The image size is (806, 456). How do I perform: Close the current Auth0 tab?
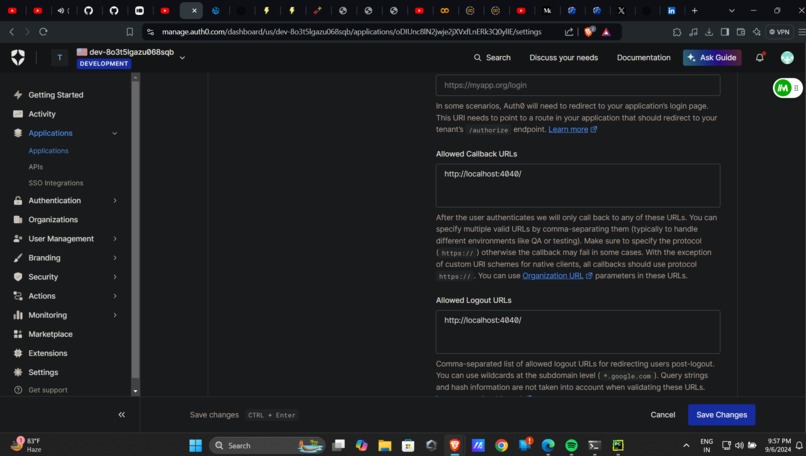[x=194, y=10]
